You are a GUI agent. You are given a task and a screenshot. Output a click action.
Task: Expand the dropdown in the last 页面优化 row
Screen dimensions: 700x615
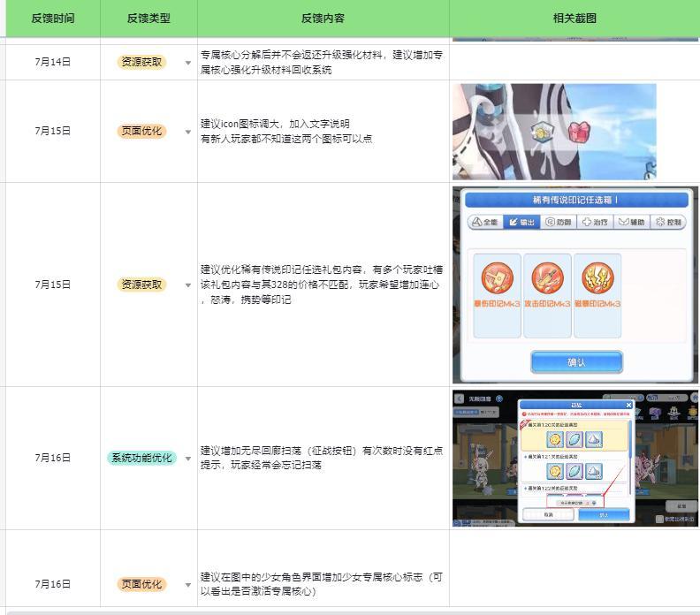tap(187, 585)
